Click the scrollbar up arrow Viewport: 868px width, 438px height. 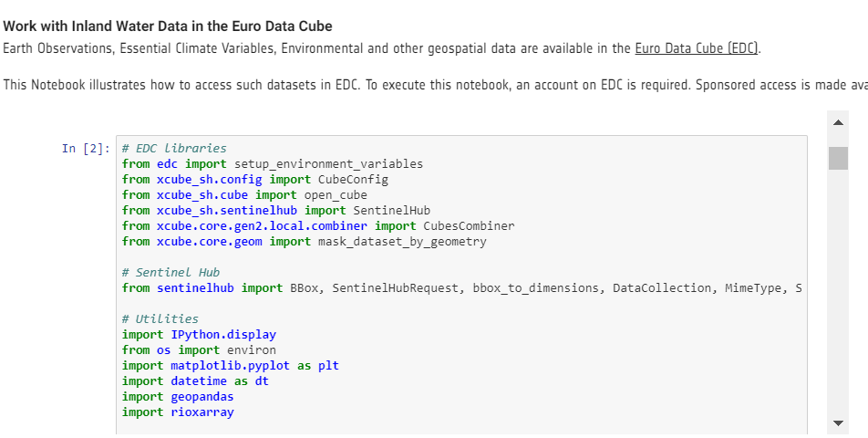point(838,122)
